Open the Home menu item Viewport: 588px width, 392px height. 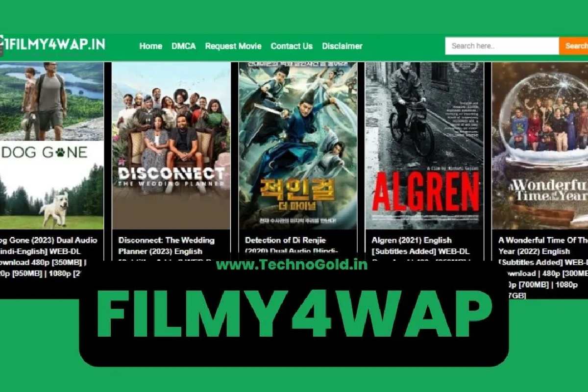coord(151,46)
